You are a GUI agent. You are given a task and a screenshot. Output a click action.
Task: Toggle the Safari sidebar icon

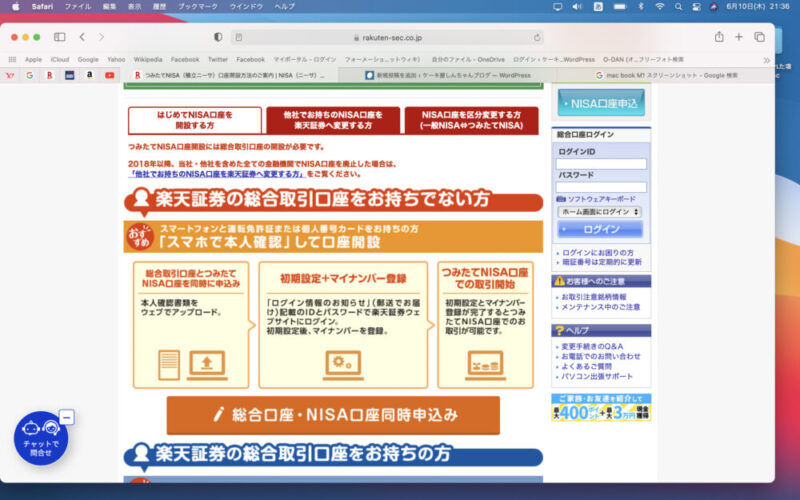[60, 37]
